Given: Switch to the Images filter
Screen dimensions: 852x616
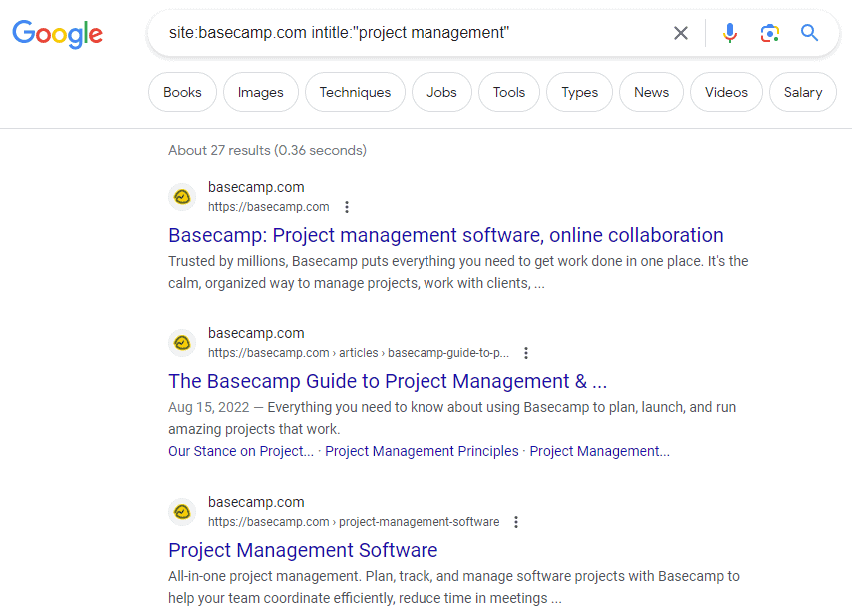Looking at the screenshot, I should click(260, 91).
